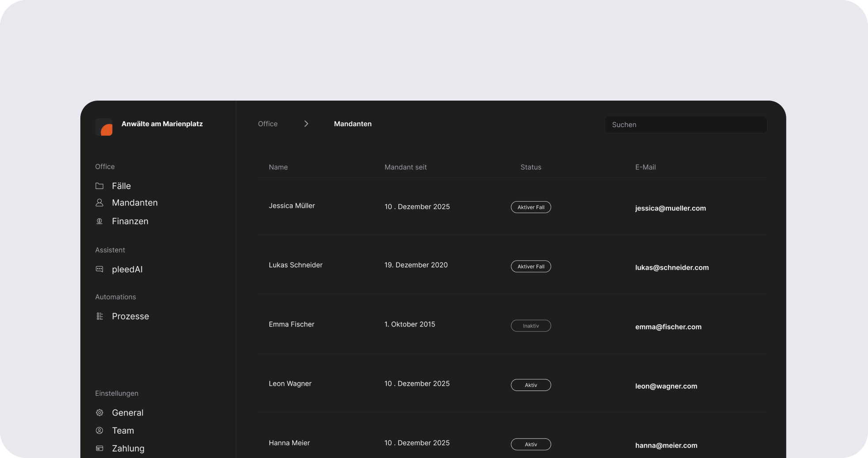The height and width of the screenshot is (458, 868).
Task: Select the Hanna Meier client name
Action: (289, 443)
